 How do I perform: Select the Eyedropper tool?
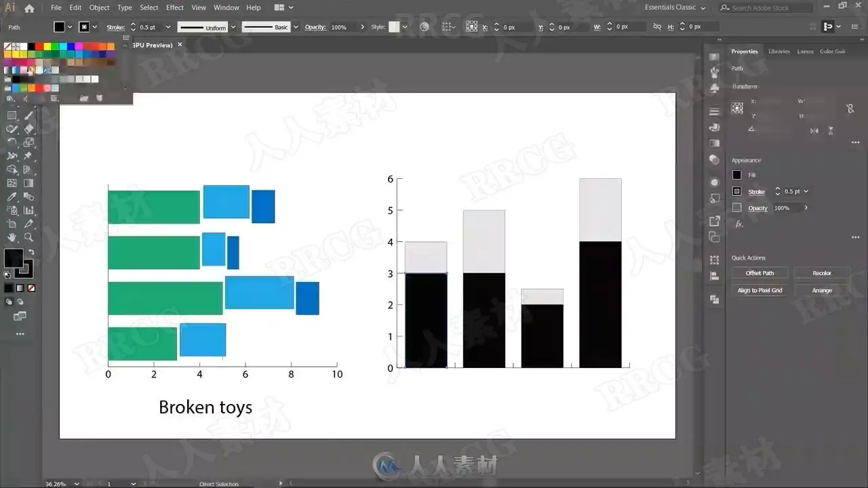point(12,197)
